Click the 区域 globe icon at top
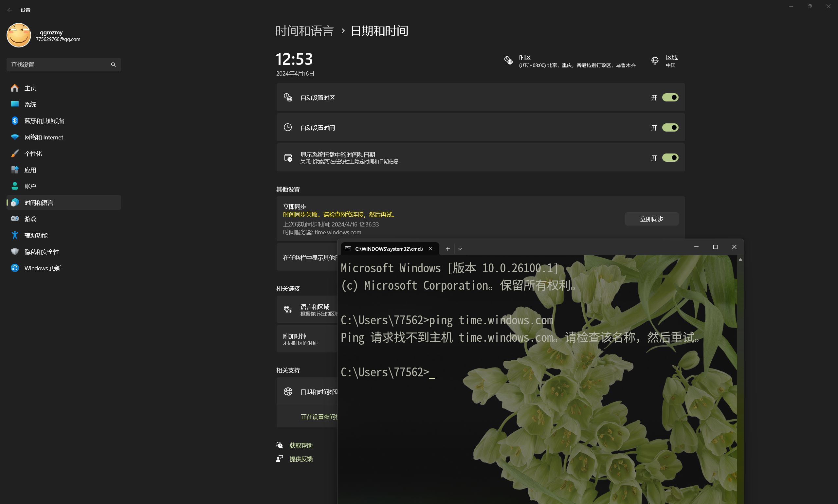This screenshot has height=504, width=838. point(655,61)
